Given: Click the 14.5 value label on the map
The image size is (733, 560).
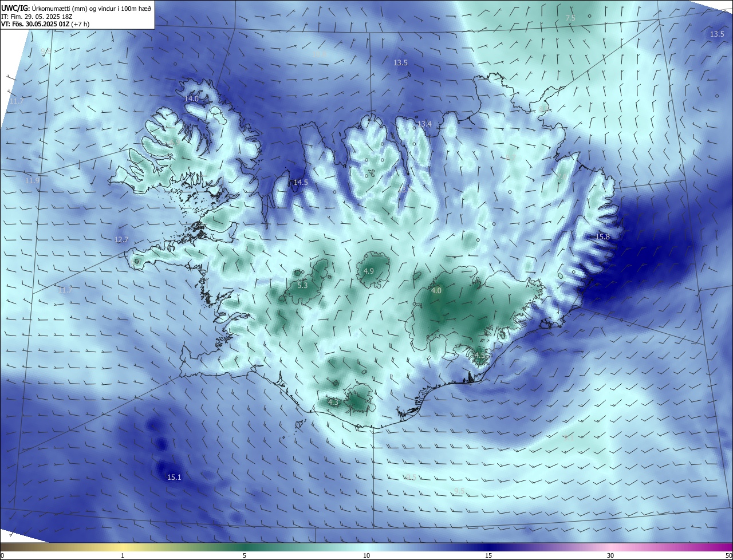Looking at the screenshot, I should click(x=301, y=182).
